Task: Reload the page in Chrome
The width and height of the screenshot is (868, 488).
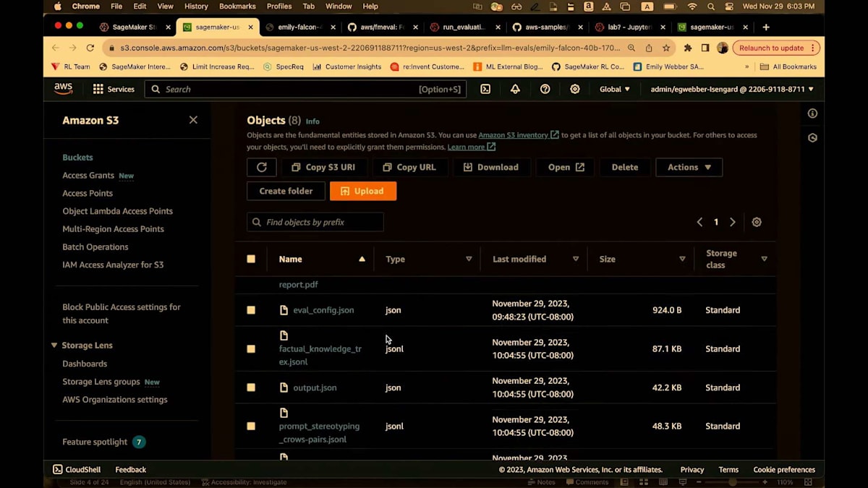Action: (90, 48)
